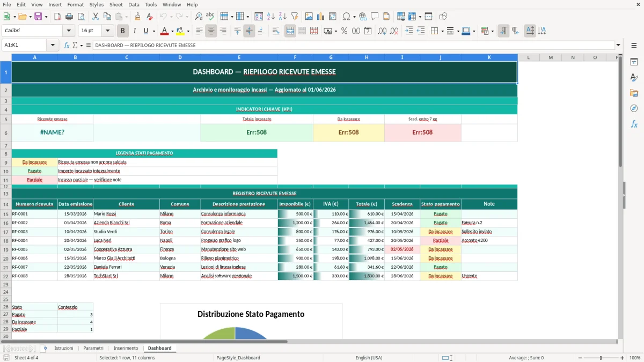
Task: Open the Sheet menu
Action: pyautogui.click(x=116, y=4)
